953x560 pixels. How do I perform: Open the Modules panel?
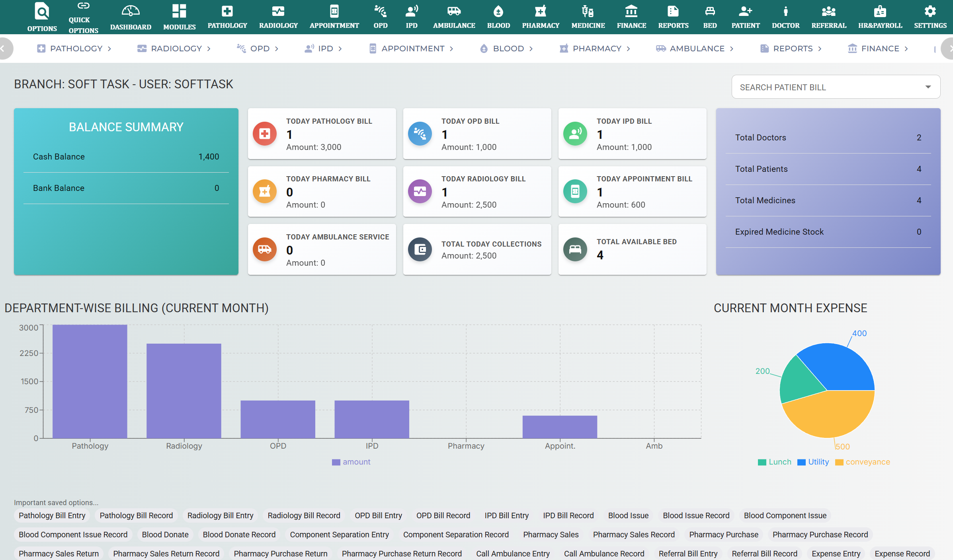(x=179, y=17)
